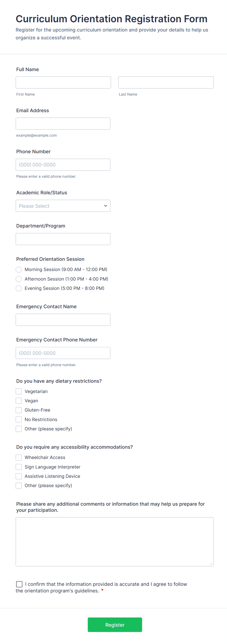Toggle the Assistive Listening Device checkbox
The image size is (227, 644).
point(19,476)
